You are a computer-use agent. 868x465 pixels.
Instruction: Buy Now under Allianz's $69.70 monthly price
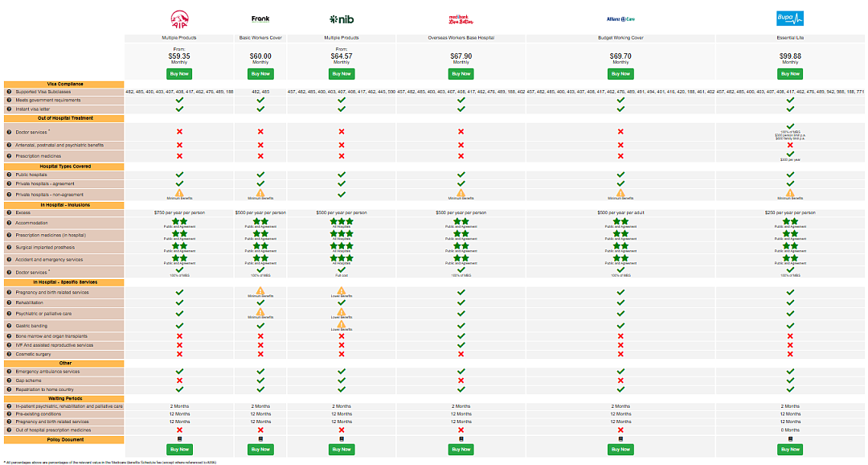(620, 74)
